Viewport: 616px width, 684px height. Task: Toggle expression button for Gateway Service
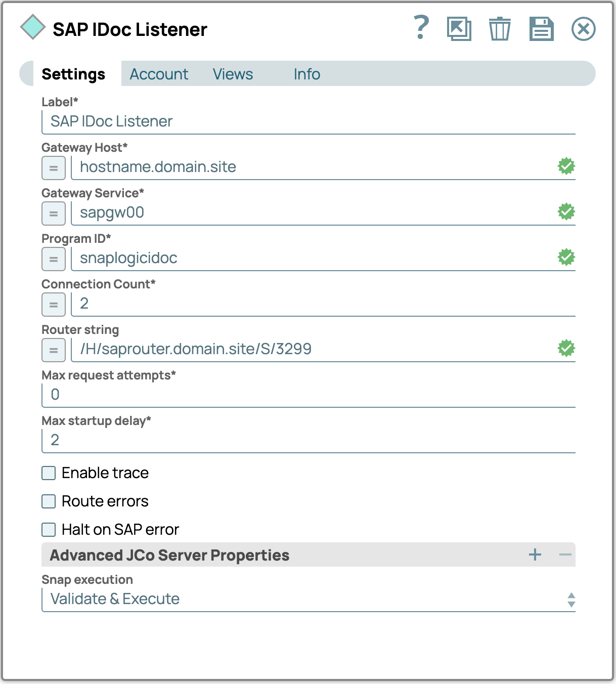pos(54,213)
